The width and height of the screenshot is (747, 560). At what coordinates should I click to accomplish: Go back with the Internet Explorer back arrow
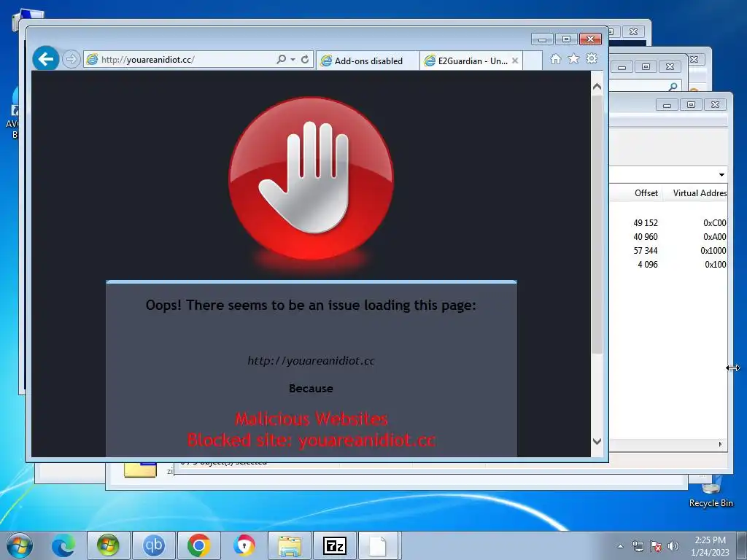pyautogui.click(x=46, y=59)
